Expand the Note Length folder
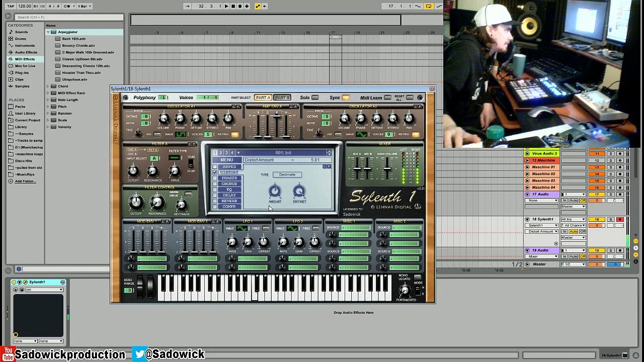 (48, 100)
